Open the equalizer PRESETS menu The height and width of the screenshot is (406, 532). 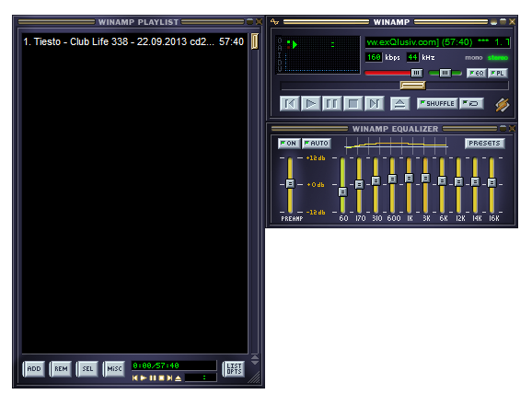point(484,144)
